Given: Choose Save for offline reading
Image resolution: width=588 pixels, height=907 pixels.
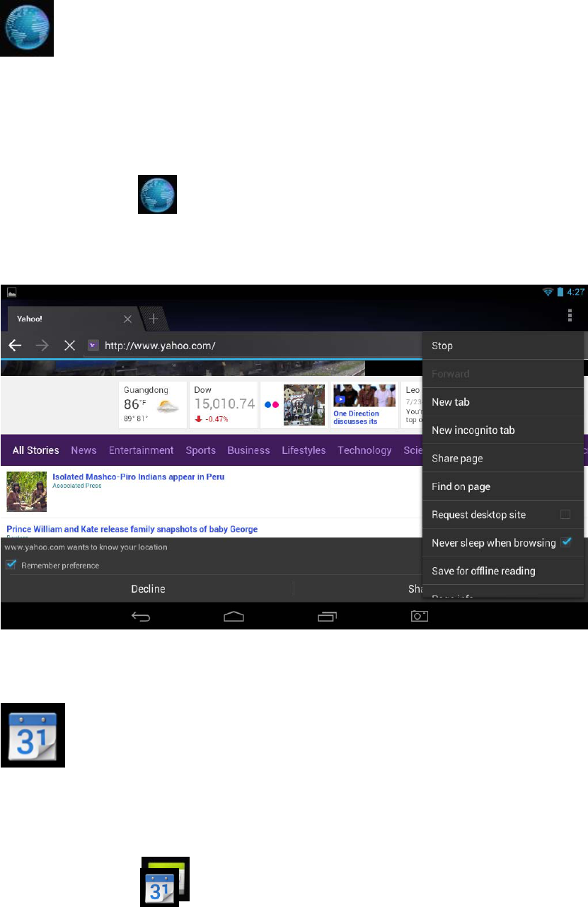Looking at the screenshot, I should (502, 571).
